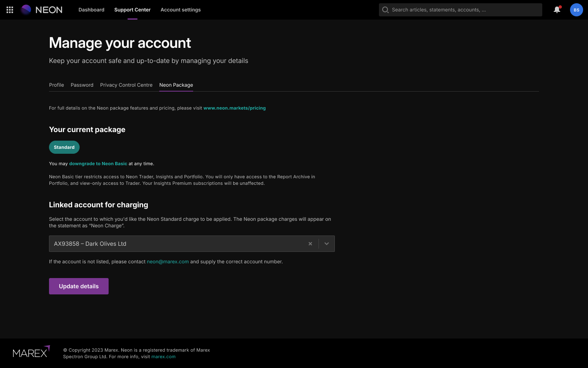Click the Marex footer logo
Viewport: 588px width, 368px height.
(x=31, y=352)
